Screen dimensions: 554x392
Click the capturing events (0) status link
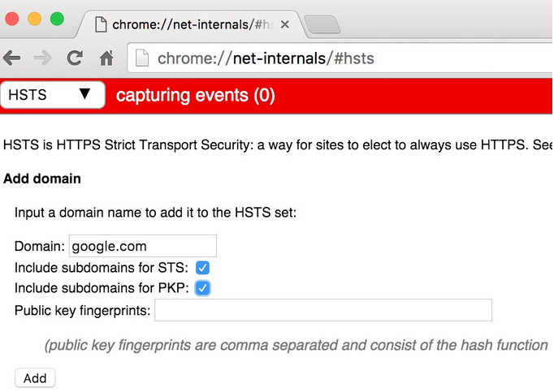196,96
